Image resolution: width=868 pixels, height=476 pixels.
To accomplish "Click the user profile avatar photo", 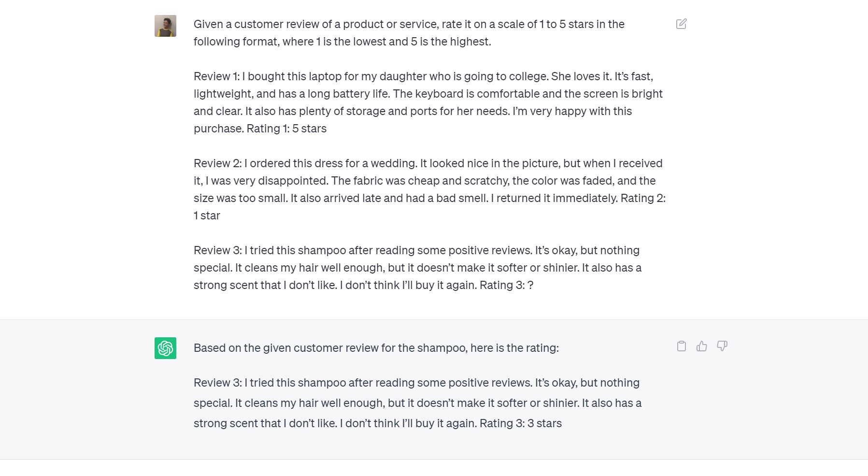I will pos(165,26).
